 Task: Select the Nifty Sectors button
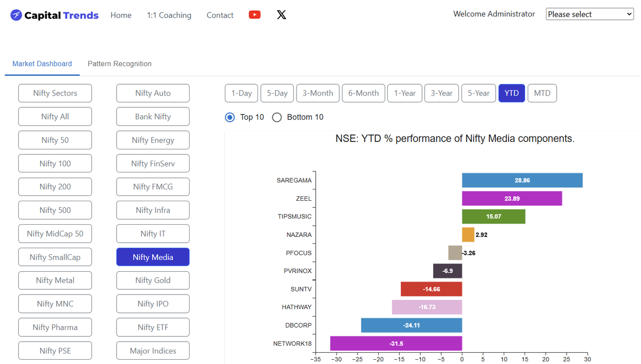(55, 93)
